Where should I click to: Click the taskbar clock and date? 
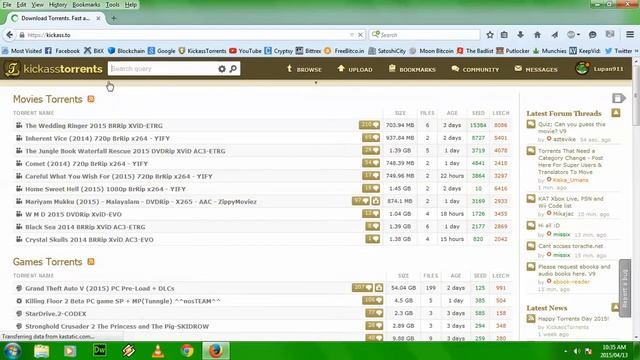(614, 351)
